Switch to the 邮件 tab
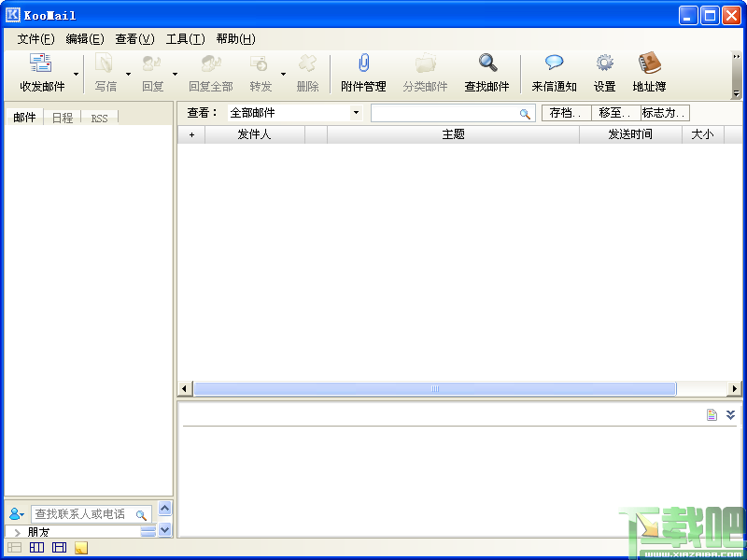 pyautogui.click(x=24, y=118)
